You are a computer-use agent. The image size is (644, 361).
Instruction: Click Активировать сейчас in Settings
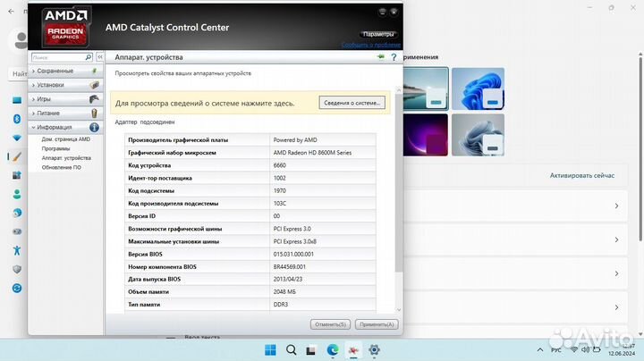click(582, 175)
